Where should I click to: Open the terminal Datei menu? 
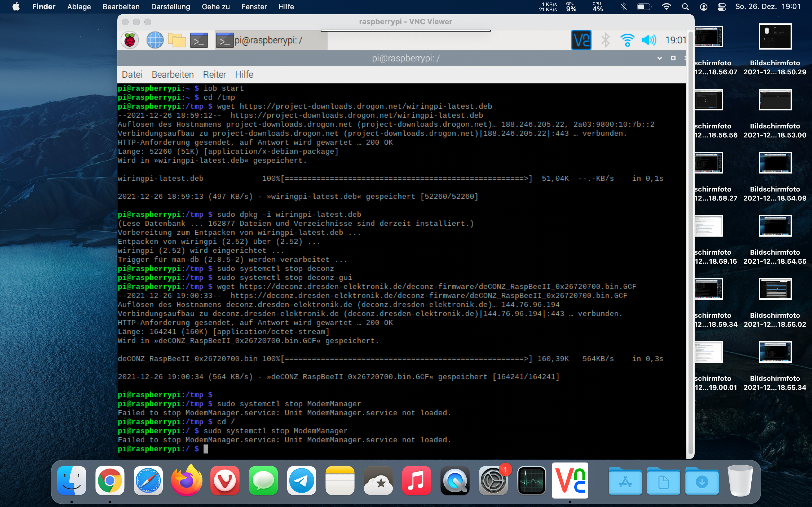pos(132,74)
